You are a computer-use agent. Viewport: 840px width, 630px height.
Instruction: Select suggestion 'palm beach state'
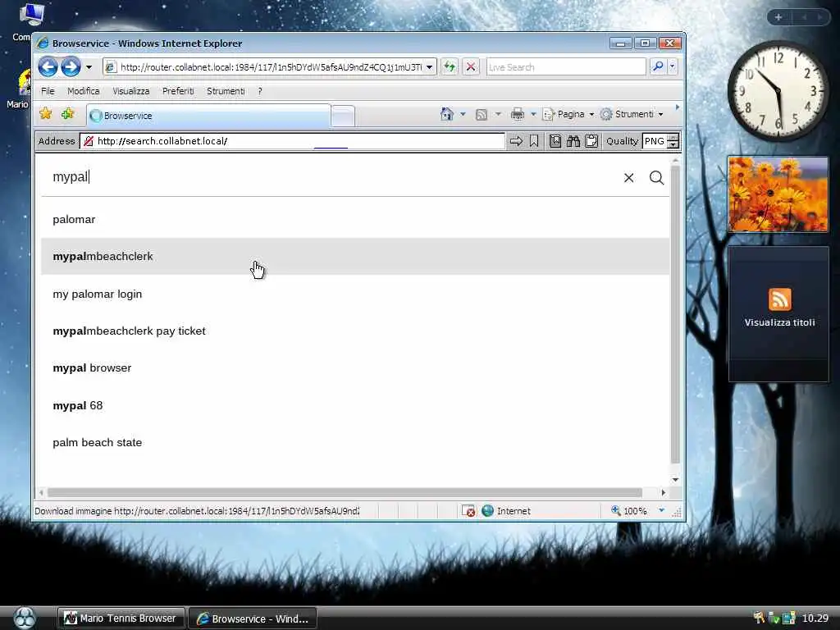(355, 442)
